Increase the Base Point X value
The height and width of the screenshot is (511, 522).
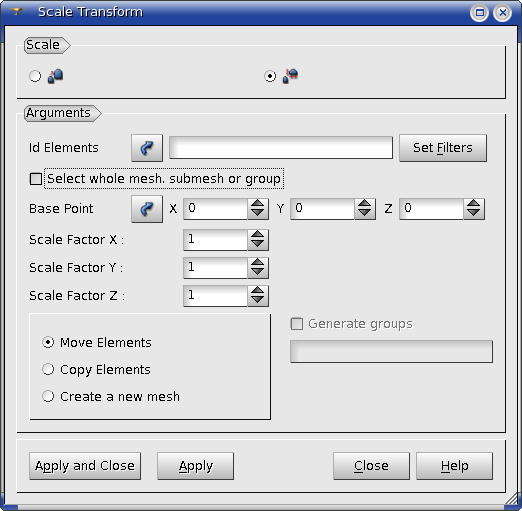(x=257, y=204)
